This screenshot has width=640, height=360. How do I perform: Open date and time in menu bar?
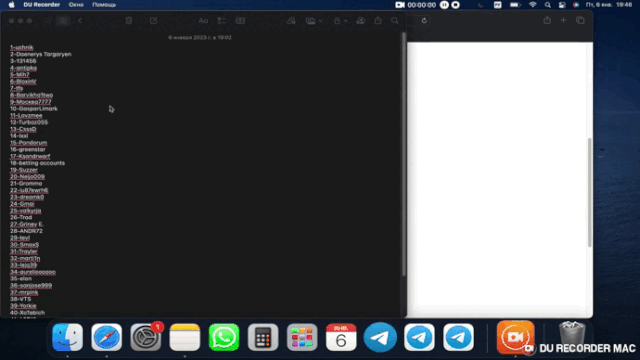pyautogui.click(x=609, y=5)
